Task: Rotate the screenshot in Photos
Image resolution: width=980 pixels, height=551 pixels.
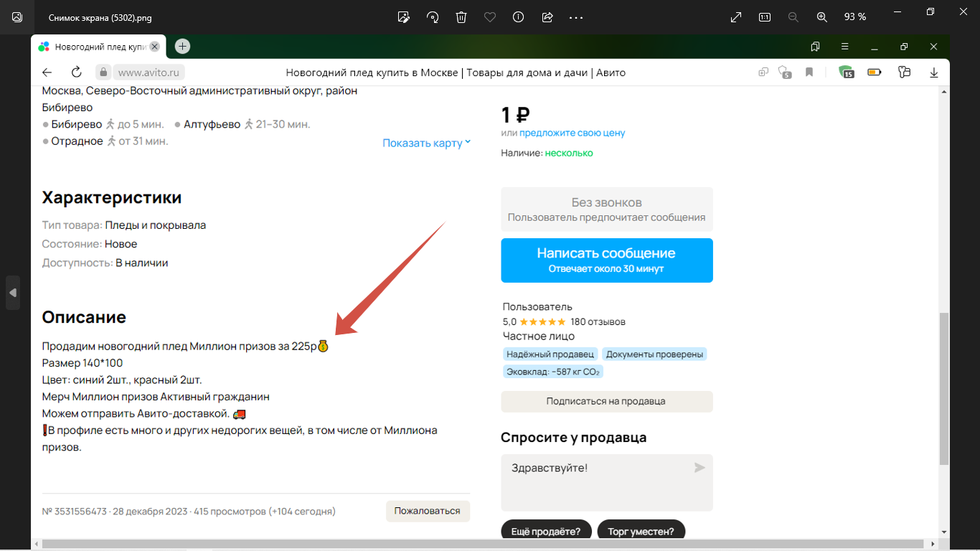Action: (x=433, y=17)
